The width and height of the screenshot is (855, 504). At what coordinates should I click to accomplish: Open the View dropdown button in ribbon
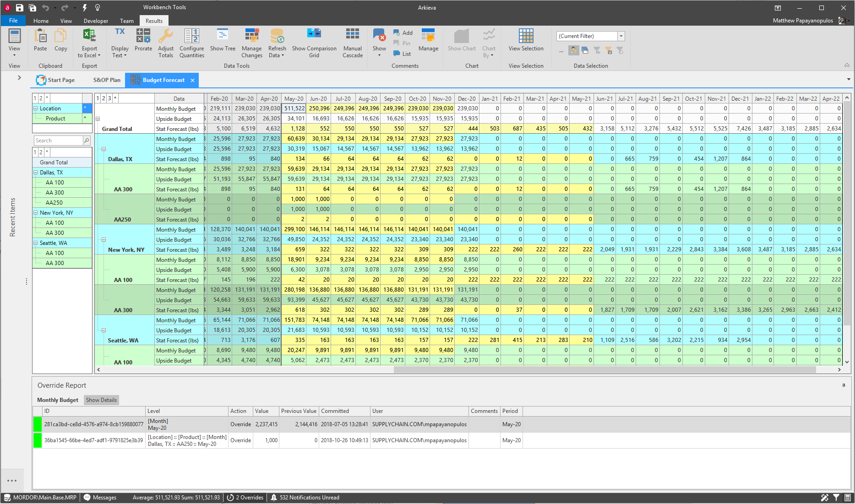pos(14,43)
